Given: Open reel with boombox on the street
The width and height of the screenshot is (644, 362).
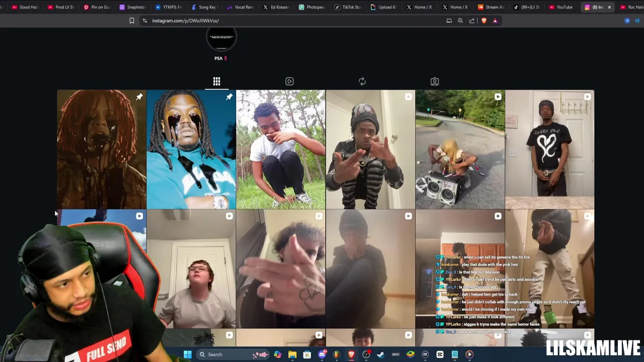Looking at the screenshot, I should coord(460,149).
